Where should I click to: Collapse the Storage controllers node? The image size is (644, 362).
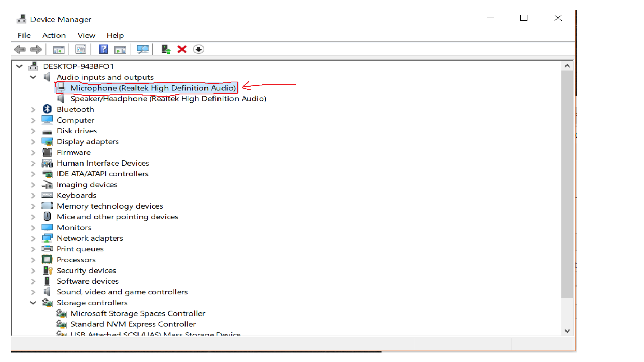pos(33,303)
